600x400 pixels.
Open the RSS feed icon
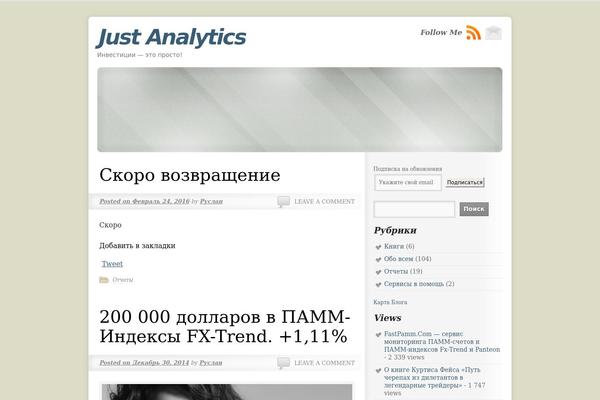(x=473, y=33)
